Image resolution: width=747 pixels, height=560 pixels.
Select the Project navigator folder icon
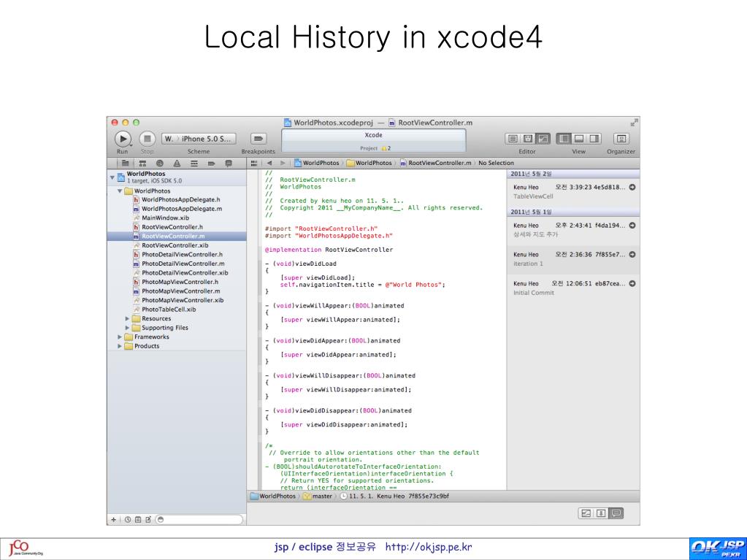125,164
